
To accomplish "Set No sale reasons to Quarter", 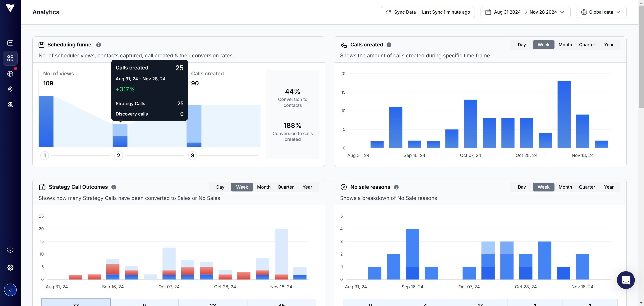I will (x=587, y=187).
